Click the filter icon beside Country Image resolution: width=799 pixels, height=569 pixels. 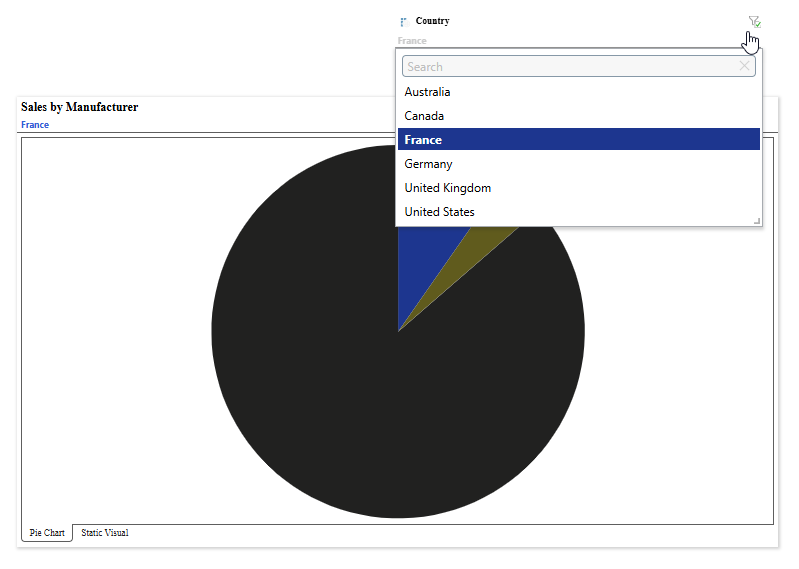click(x=754, y=21)
